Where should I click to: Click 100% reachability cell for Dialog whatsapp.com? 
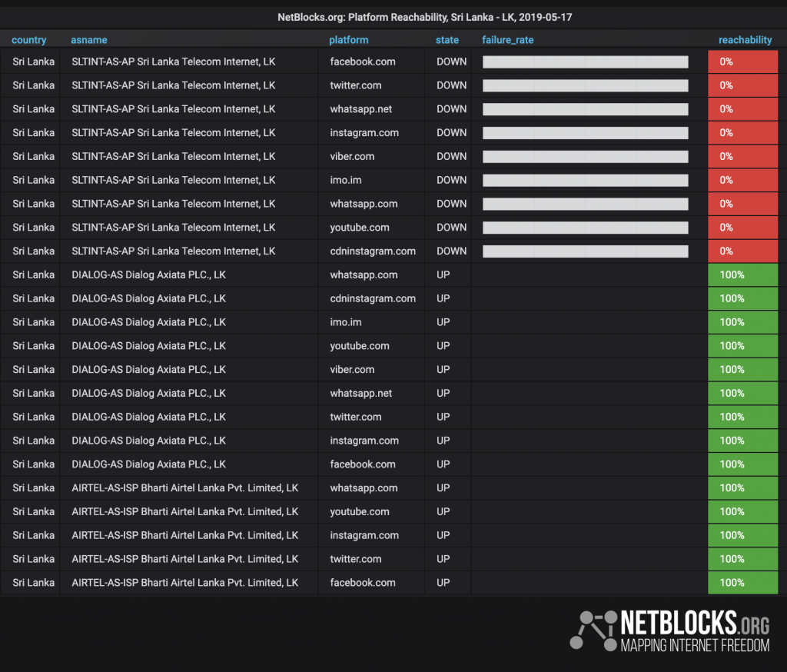pyautogui.click(x=743, y=274)
